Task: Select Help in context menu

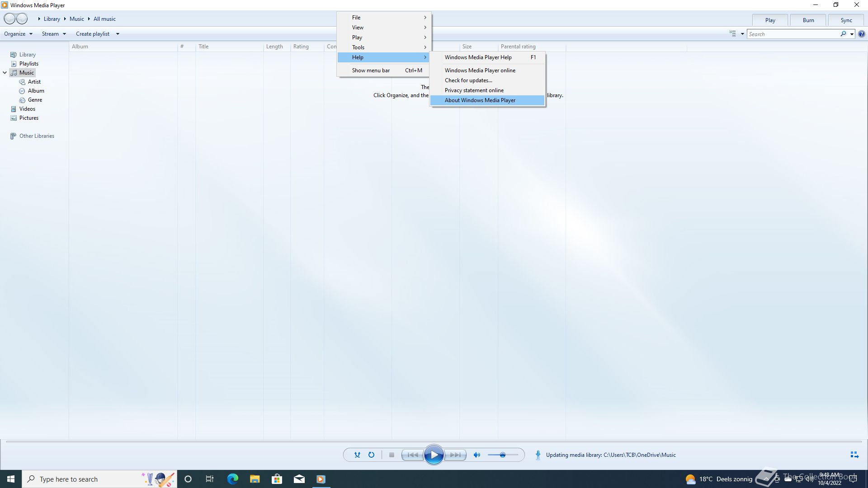Action: coord(384,57)
